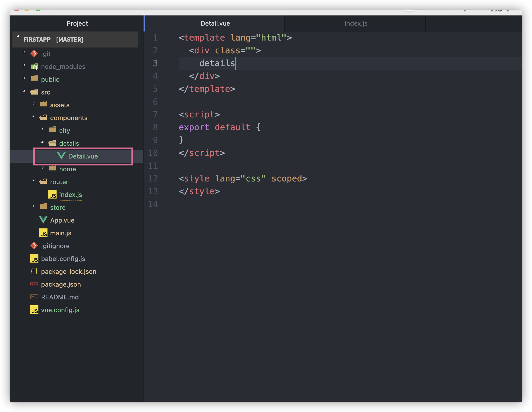Click the .git folder git icon

click(x=34, y=54)
